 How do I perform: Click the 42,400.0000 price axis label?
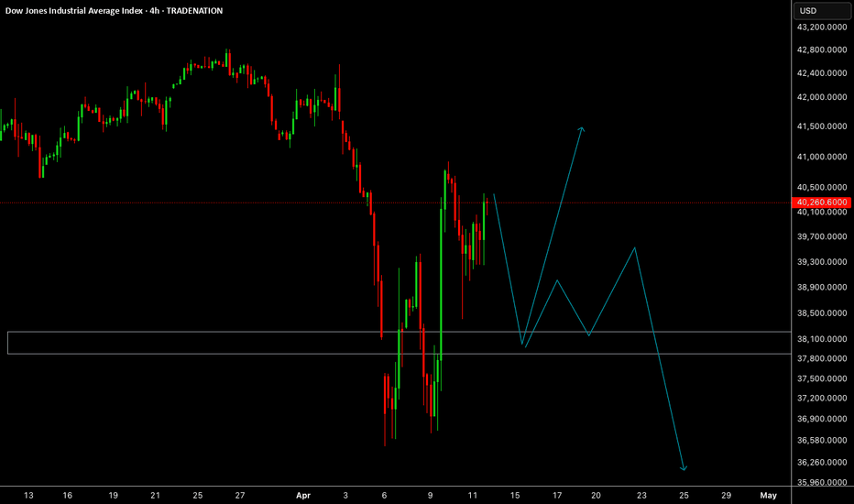click(x=822, y=73)
